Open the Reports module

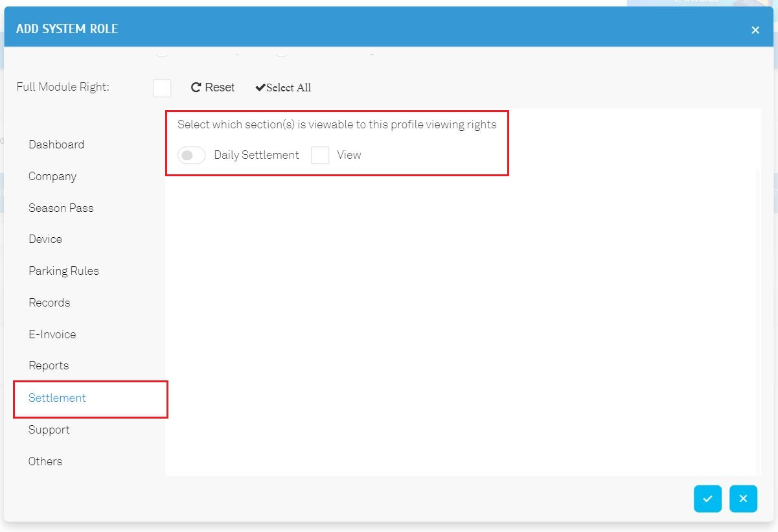pos(49,365)
